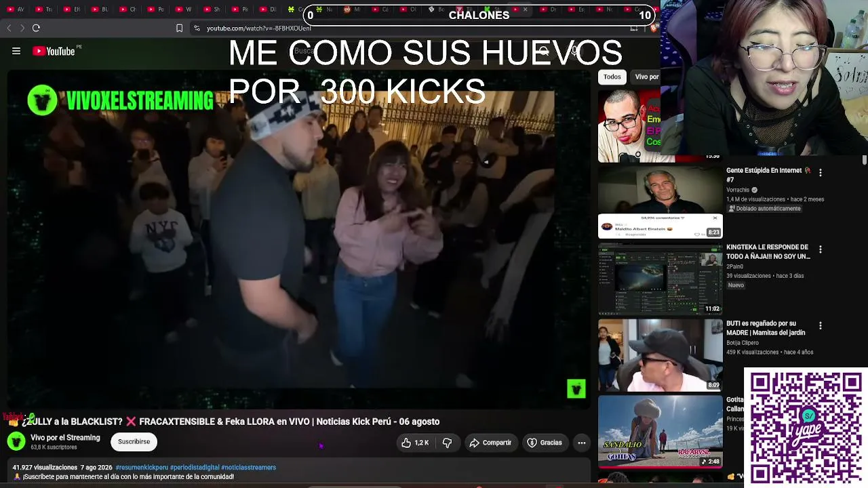
Task: Click the green channel watermark in the player
Action: click(x=576, y=388)
